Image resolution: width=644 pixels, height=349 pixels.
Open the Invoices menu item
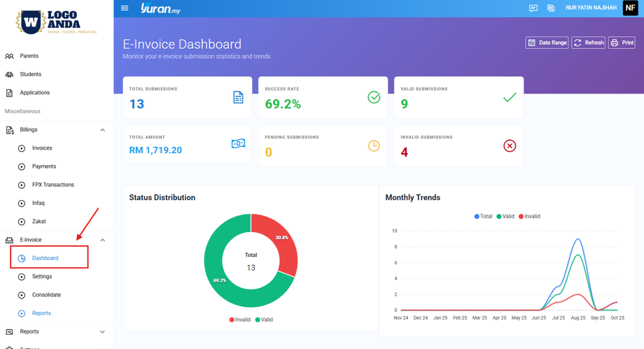[x=42, y=148]
